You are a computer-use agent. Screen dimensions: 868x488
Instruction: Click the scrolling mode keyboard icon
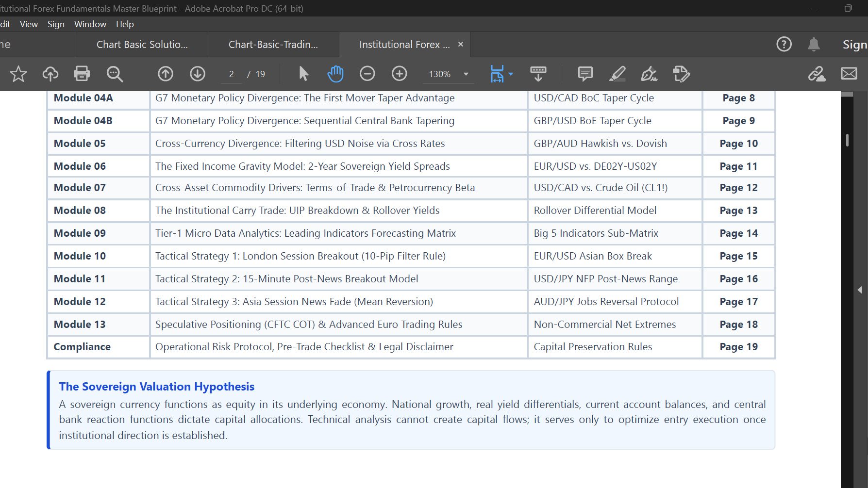click(538, 74)
